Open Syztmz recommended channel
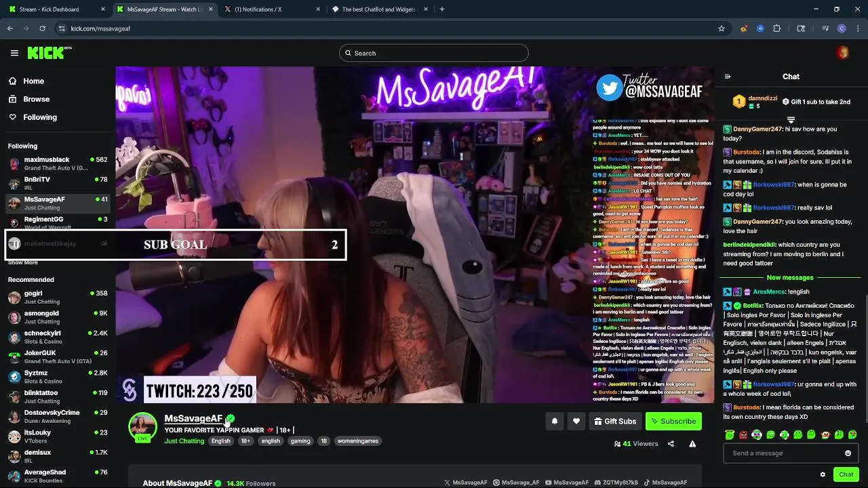 point(58,377)
